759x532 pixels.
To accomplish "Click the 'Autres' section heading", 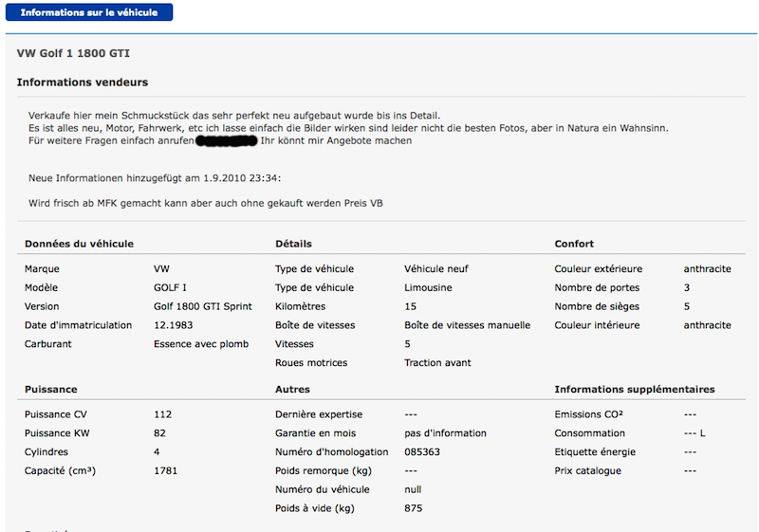I will coord(292,390).
